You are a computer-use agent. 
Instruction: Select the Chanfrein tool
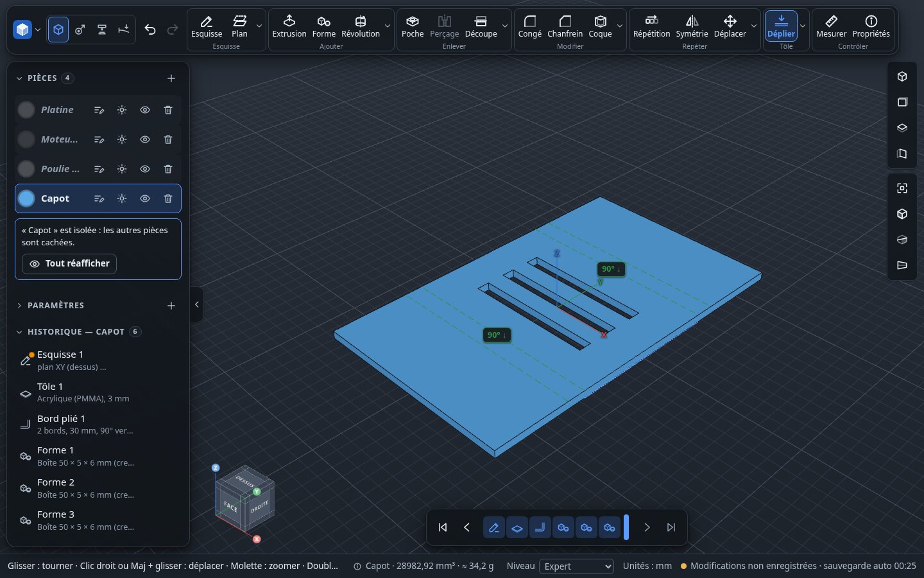[x=565, y=26]
